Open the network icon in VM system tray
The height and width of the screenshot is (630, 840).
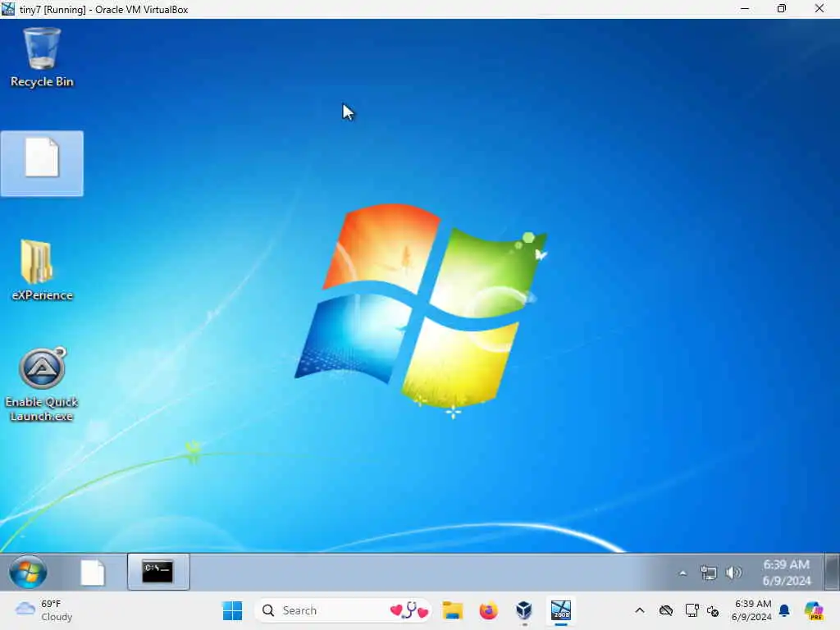pyautogui.click(x=708, y=573)
